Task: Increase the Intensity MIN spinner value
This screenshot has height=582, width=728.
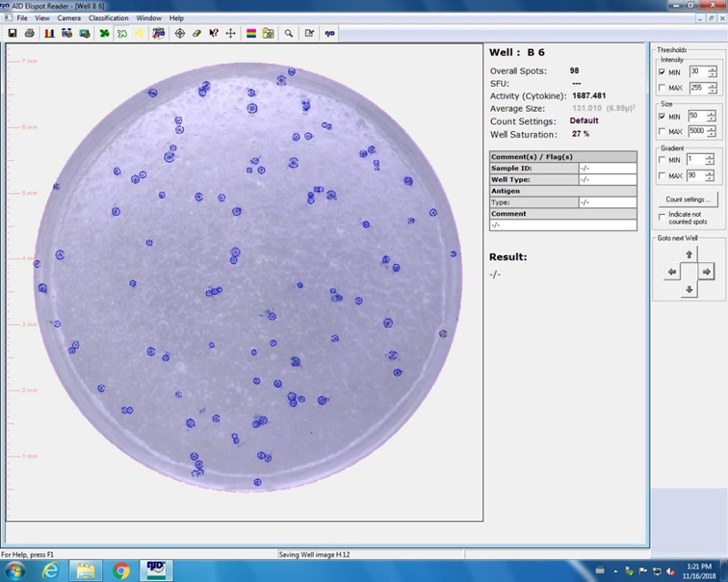Action: pyautogui.click(x=712, y=68)
